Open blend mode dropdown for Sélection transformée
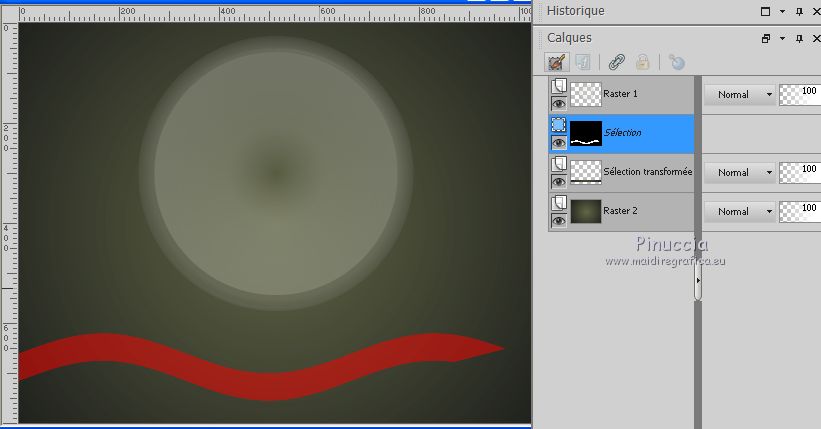The height and width of the screenshot is (429, 821). coord(739,172)
